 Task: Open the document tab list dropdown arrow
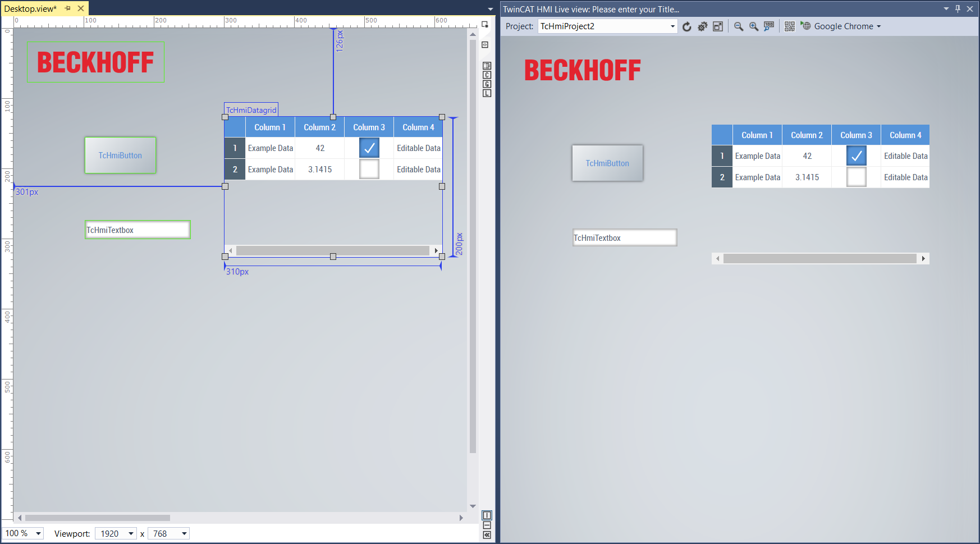(490, 9)
